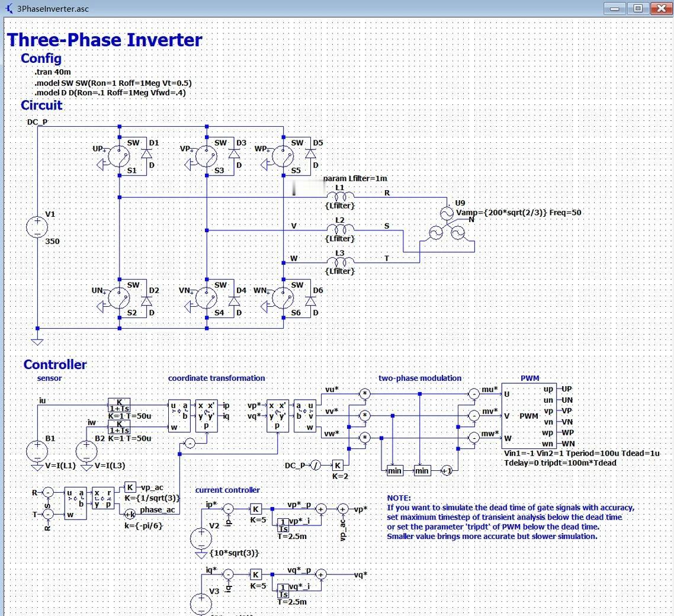The width and height of the screenshot is (674, 616).
Task: Click the ground symbol below V1
Action: [x=37, y=342]
